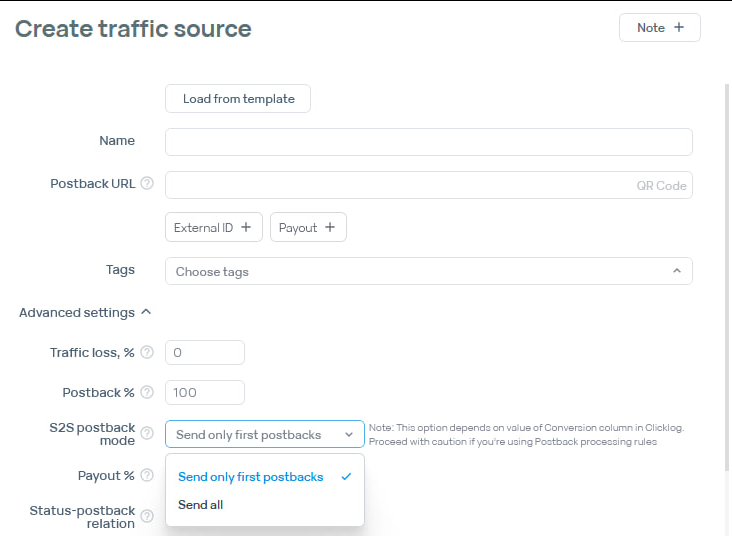Click the S2S postback mode help icon
The width and height of the screenshot is (732, 536).
point(147,434)
